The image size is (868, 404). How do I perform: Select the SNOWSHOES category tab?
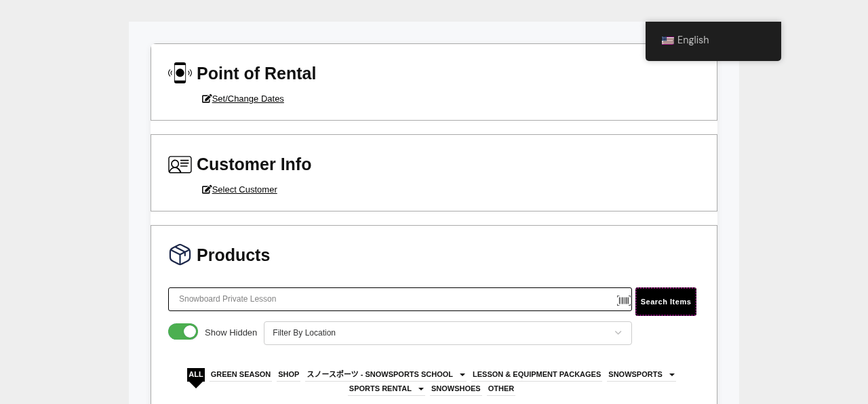[456, 389]
